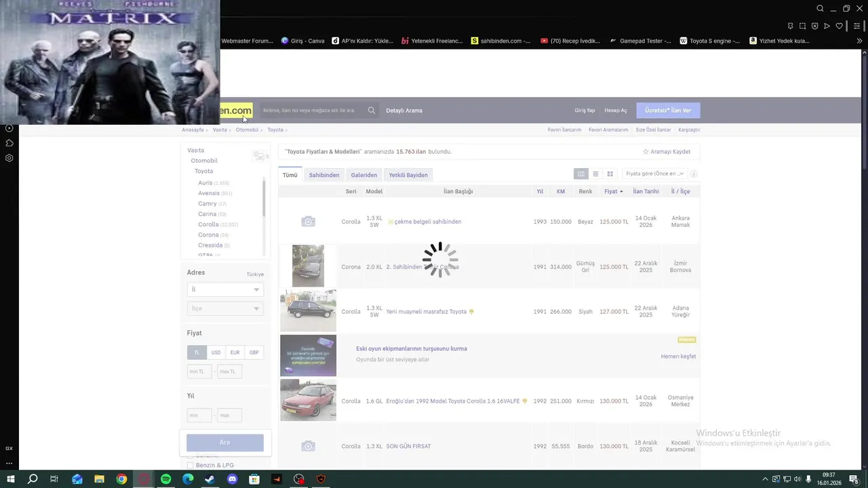This screenshot has height=488, width=868.
Task: Open Microsoft Store from taskbar
Action: pos(254,479)
